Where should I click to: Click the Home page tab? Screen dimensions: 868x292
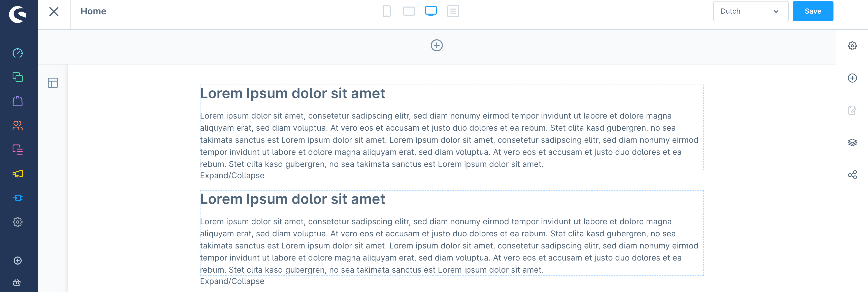(x=93, y=11)
